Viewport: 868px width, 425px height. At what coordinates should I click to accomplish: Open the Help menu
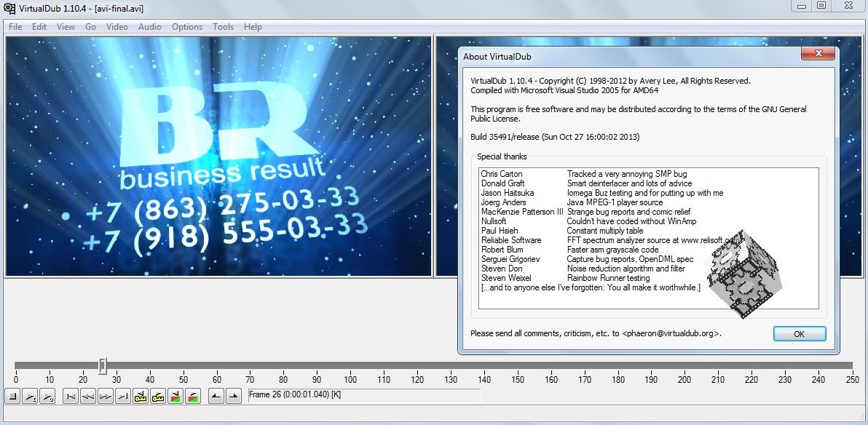[253, 26]
